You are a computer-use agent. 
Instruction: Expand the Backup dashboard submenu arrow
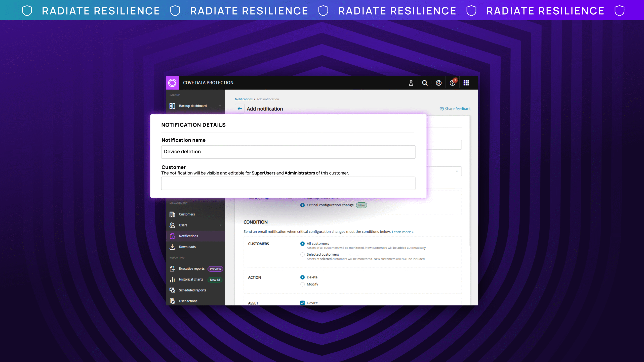pos(220,106)
